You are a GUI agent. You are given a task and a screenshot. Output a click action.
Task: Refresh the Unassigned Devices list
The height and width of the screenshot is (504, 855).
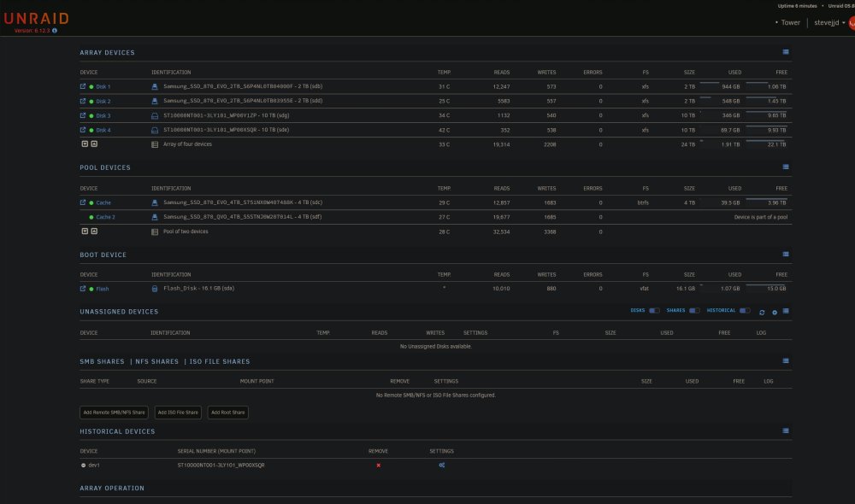(762, 312)
